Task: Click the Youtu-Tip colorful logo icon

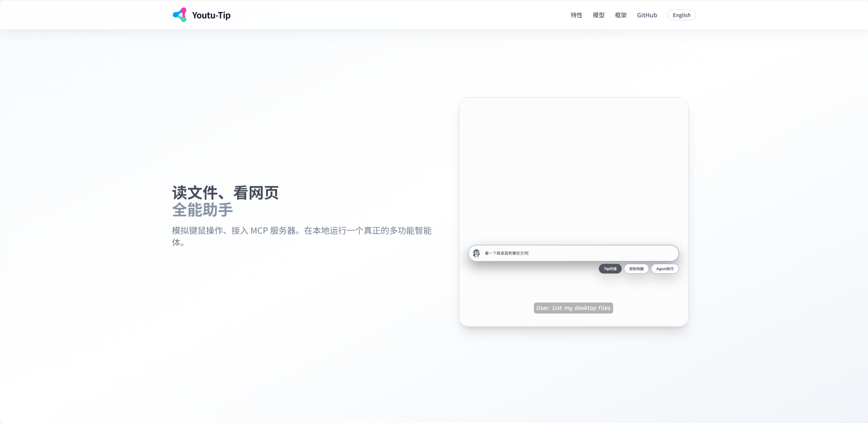Action: coord(180,15)
